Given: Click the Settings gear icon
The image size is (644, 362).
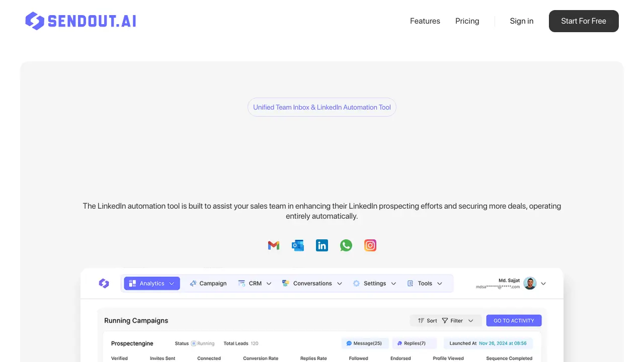Looking at the screenshot, I should point(356,284).
